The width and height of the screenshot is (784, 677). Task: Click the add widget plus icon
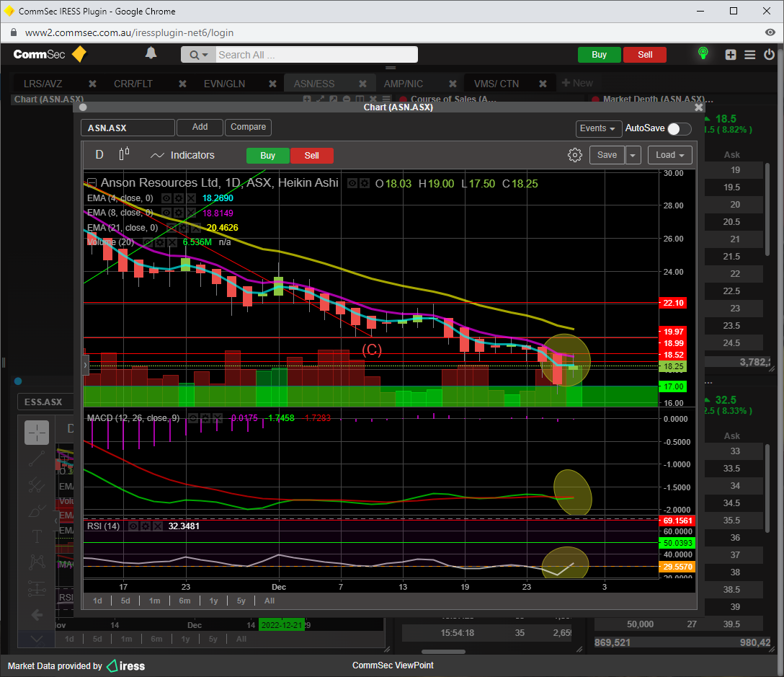(x=731, y=55)
